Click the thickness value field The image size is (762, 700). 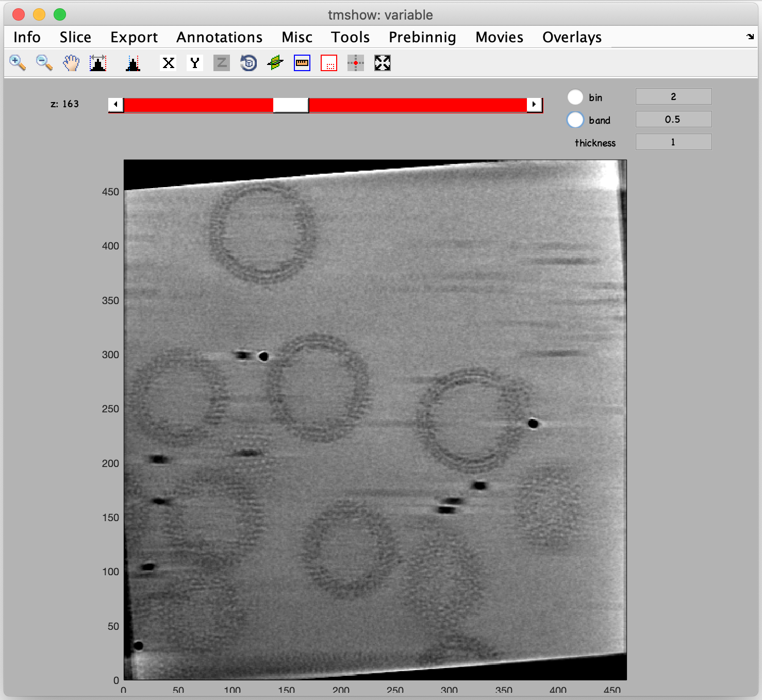pos(673,142)
